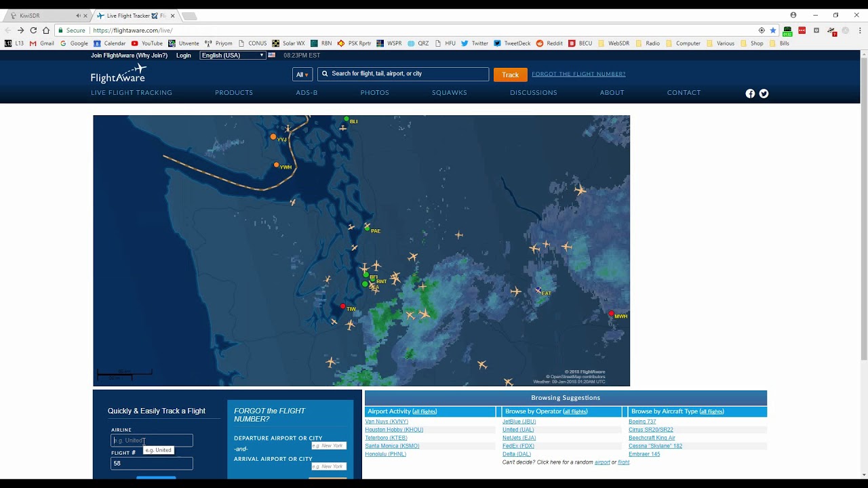The height and width of the screenshot is (488, 868).
Task: Open Houston Hobby (KHOU) airport link
Action: pyautogui.click(x=394, y=430)
